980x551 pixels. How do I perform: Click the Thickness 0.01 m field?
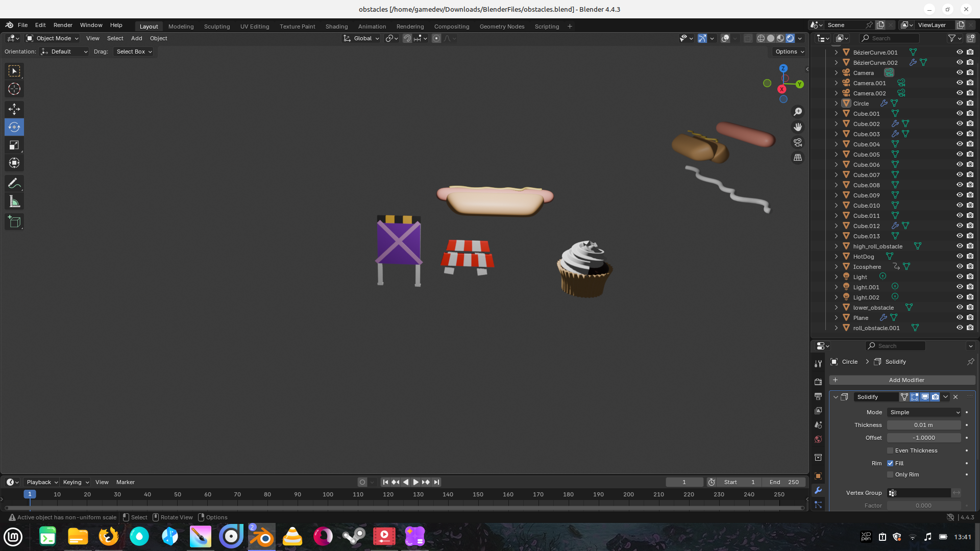tap(924, 425)
